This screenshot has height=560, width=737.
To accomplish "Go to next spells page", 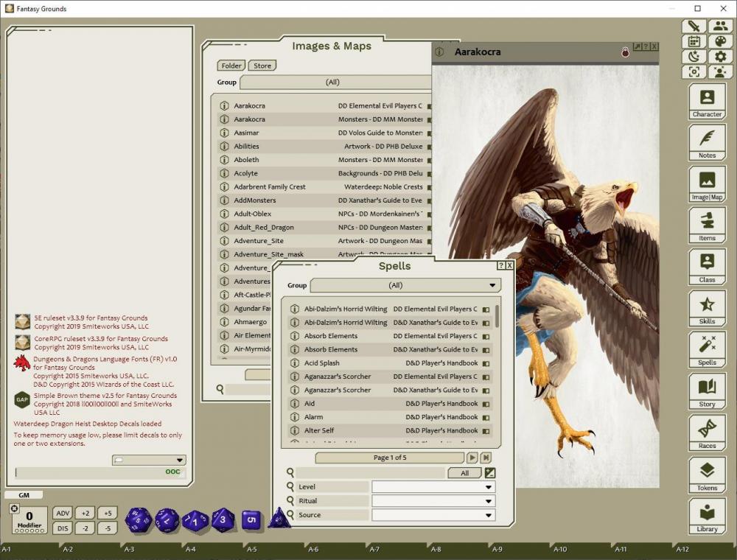I will click(472, 458).
